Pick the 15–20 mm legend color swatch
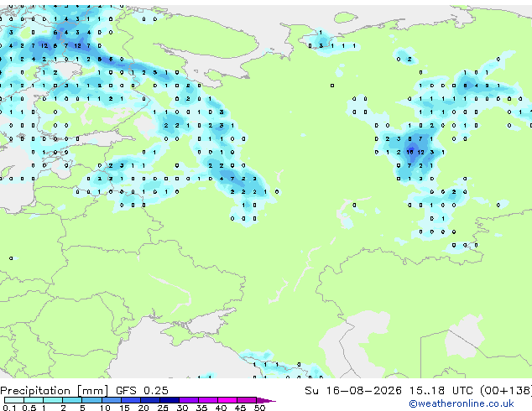 coord(131,400)
